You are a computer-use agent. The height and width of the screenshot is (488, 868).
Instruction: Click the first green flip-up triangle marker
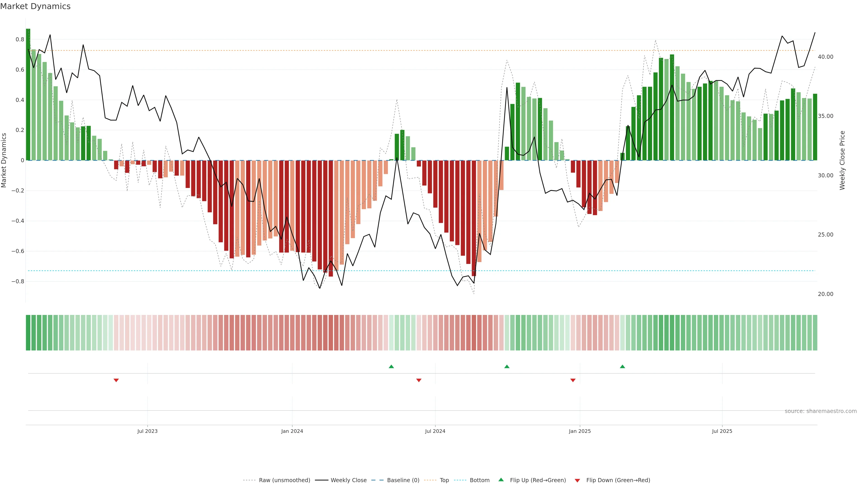pos(391,366)
